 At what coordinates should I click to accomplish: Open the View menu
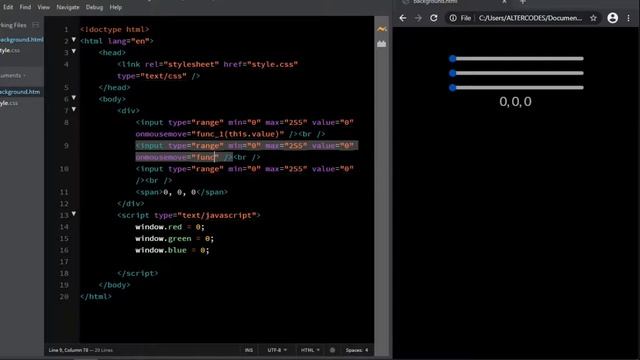tap(43, 7)
